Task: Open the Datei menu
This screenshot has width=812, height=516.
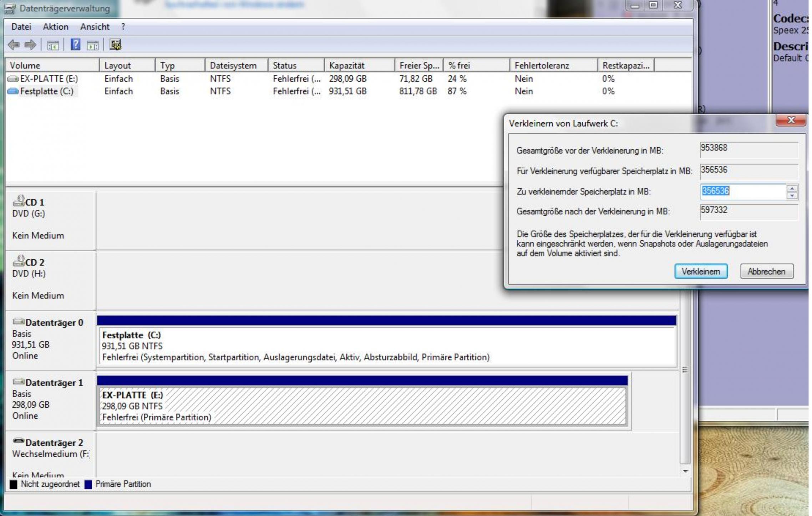Action: click(x=21, y=27)
